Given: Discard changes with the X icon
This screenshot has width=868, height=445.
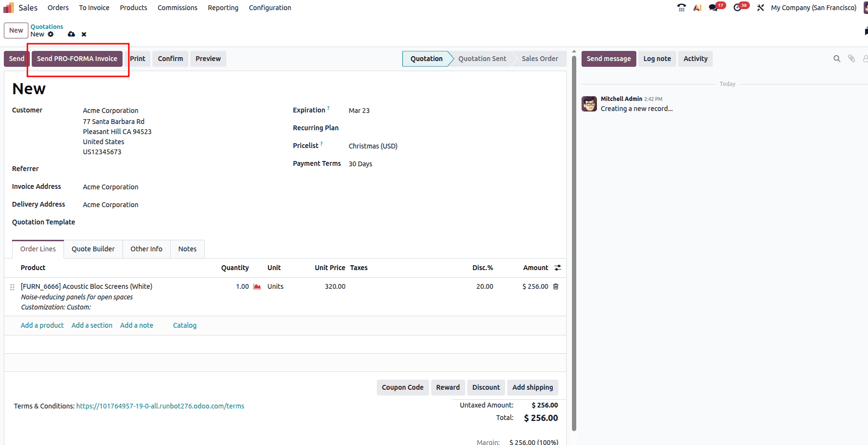Looking at the screenshot, I should tap(84, 34).
